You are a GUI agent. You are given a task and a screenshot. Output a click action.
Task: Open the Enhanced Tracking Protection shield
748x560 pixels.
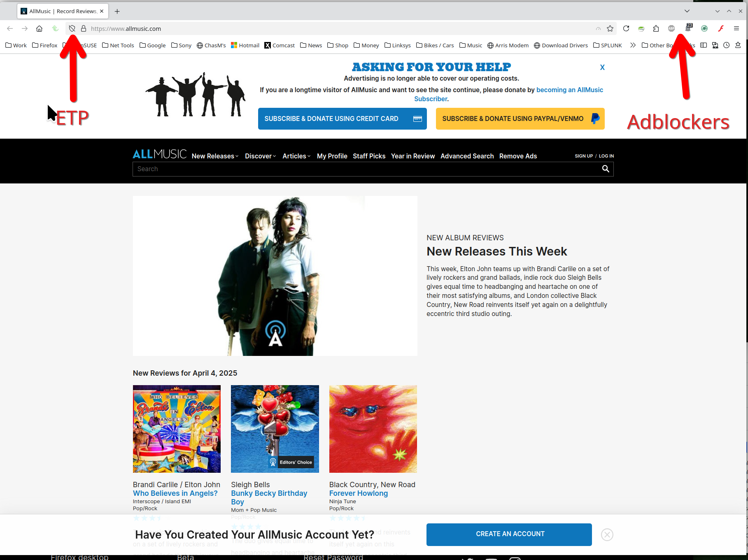tap(72, 28)
